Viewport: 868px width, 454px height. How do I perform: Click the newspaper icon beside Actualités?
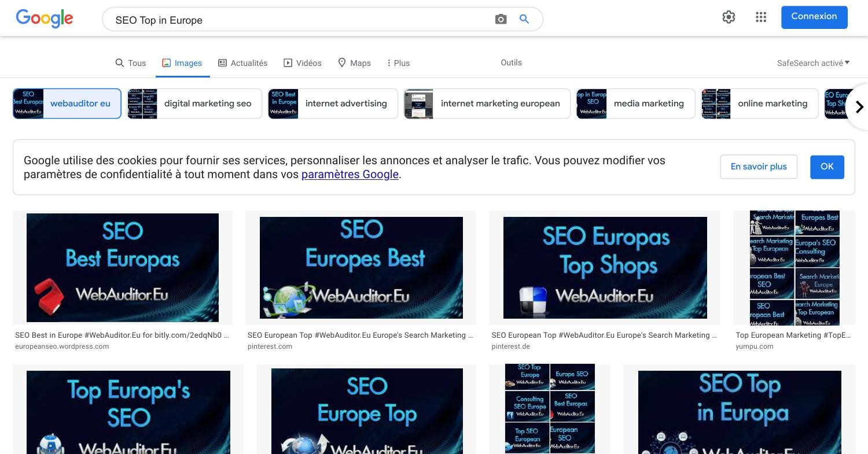pyautogui.click(x=222, y=62)
